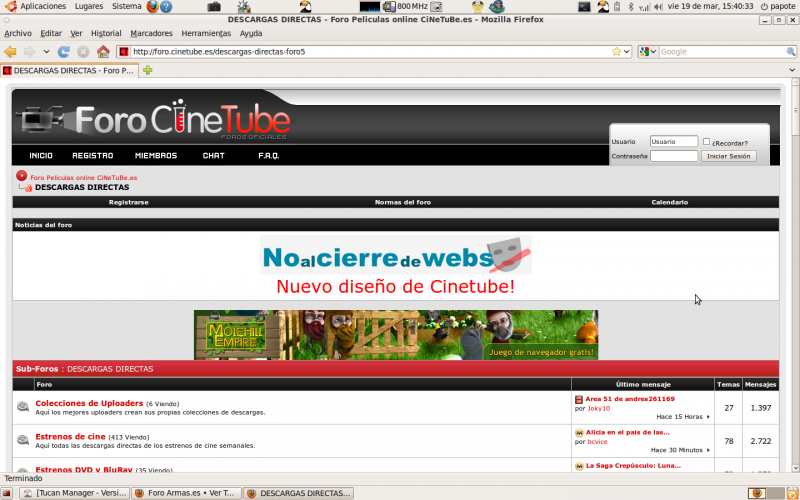Viewport: 800px width, 500px height.
Task: Click the Foro CineTube logo
Action: click(155, 121)
